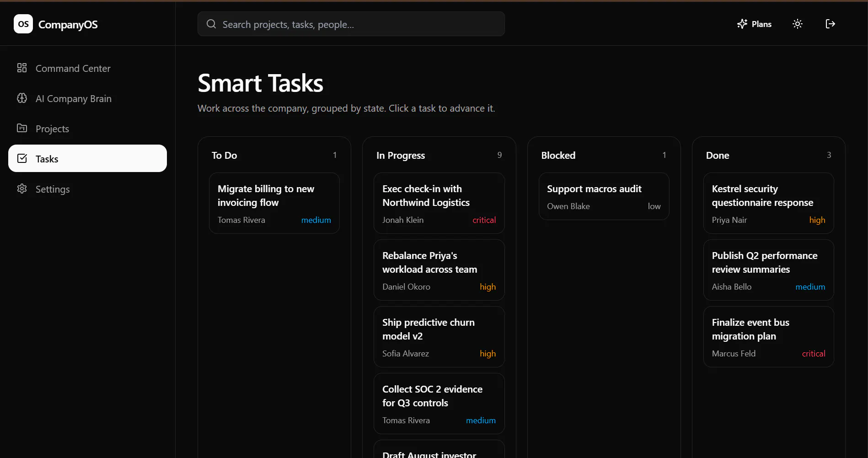Open the Kestrel security questionnaire response card
The width and height of the screenshot is (868, 458).
(x=769, y=203)
